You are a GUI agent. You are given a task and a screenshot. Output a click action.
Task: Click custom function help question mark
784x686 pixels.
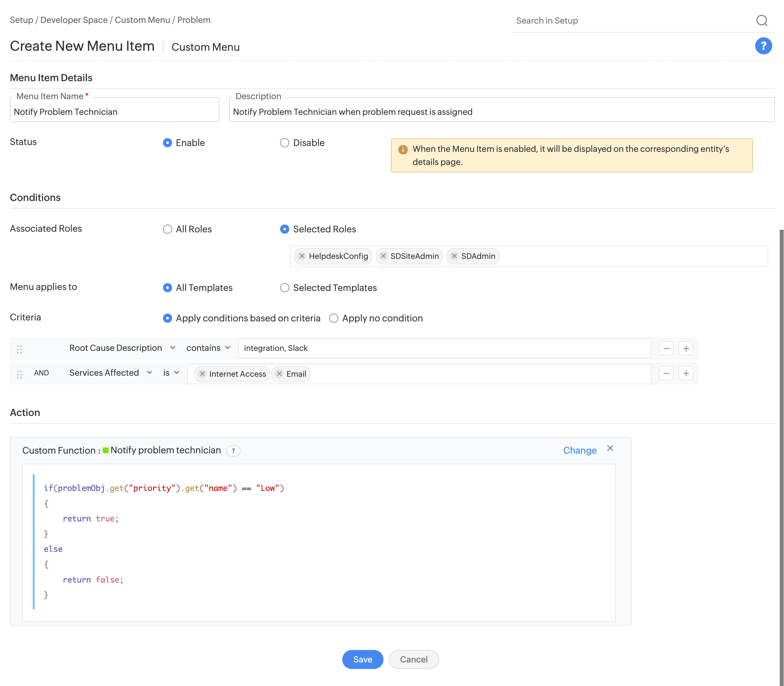(233, 451)
